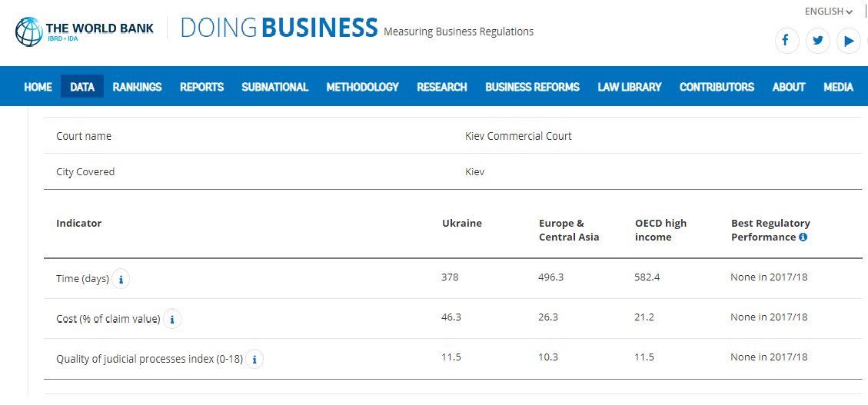Viewport: 868px width, 405px height.
Task: Open the Twitter social icon
Action: pos(817,41)
